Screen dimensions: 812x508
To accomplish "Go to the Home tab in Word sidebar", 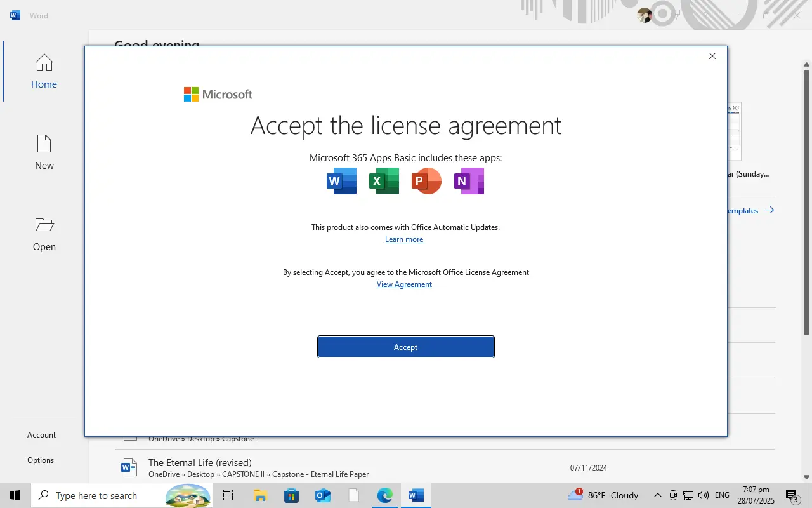I will coord(44,71).
